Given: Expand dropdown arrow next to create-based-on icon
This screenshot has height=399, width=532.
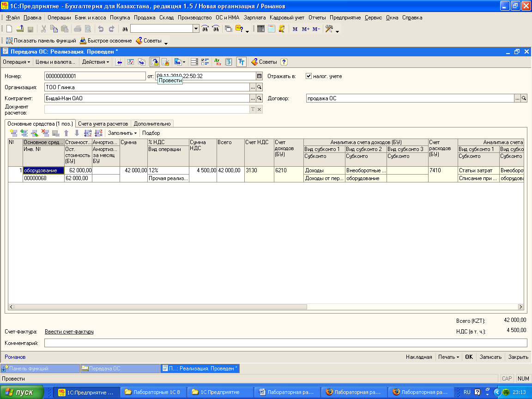Looking at the screenshot, I should pyautogui.click(x=184, y=62).
